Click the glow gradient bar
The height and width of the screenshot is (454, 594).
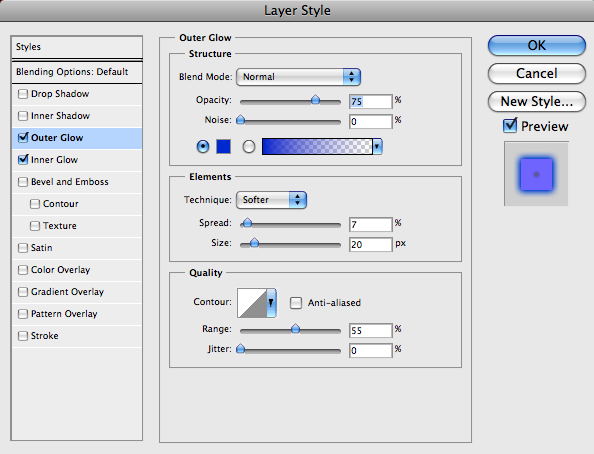(317, 147)
